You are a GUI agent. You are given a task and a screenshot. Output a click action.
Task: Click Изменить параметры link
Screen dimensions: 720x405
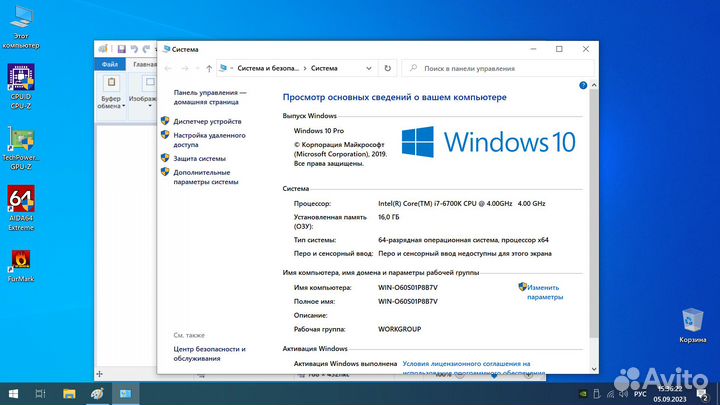(545, 291)
